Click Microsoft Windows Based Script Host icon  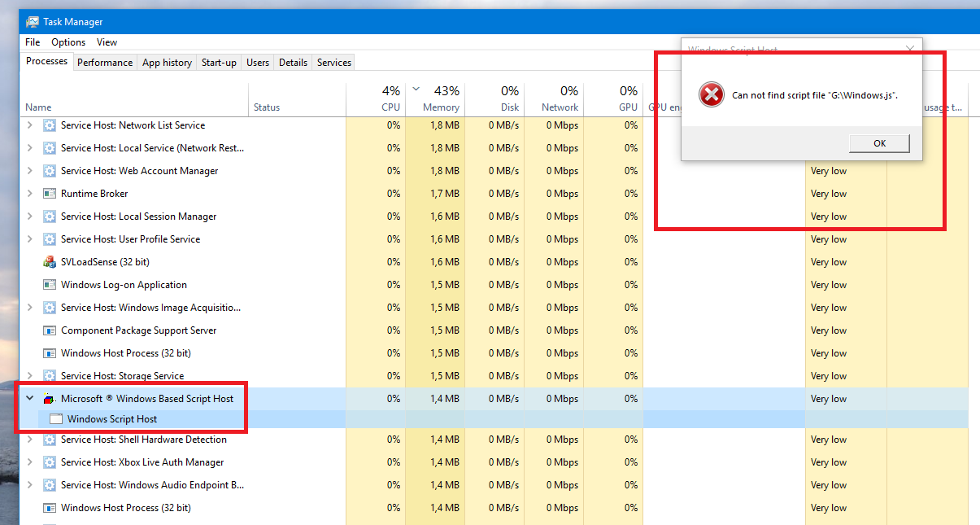[49, 399]
